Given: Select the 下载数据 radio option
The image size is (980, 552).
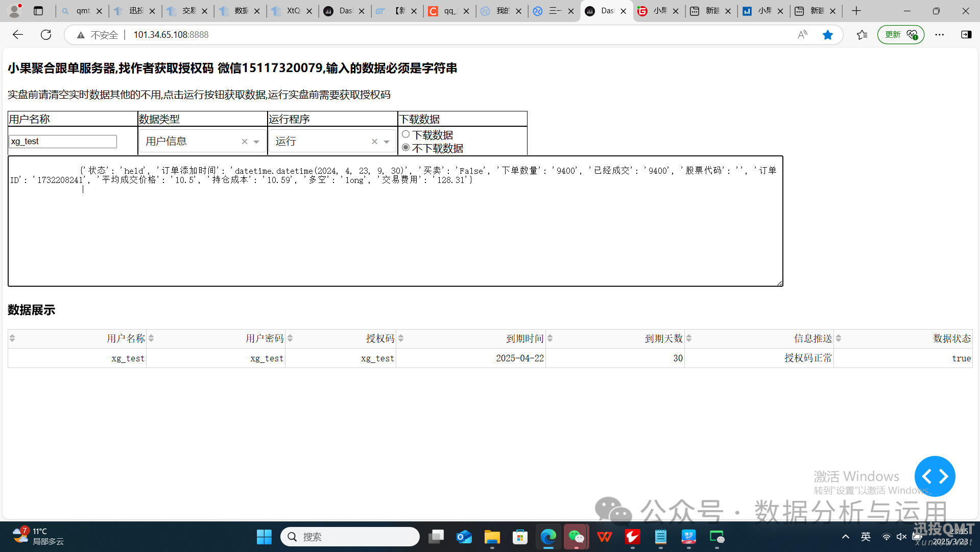Looking at the screenshot, I should point(406,134).
